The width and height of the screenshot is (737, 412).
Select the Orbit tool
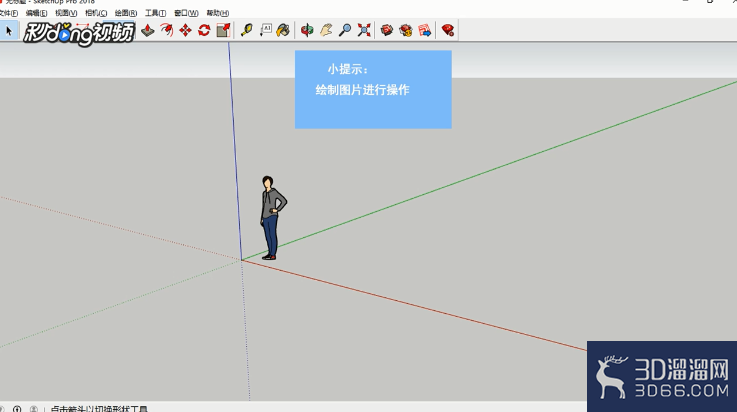click(x=307, y=31)
